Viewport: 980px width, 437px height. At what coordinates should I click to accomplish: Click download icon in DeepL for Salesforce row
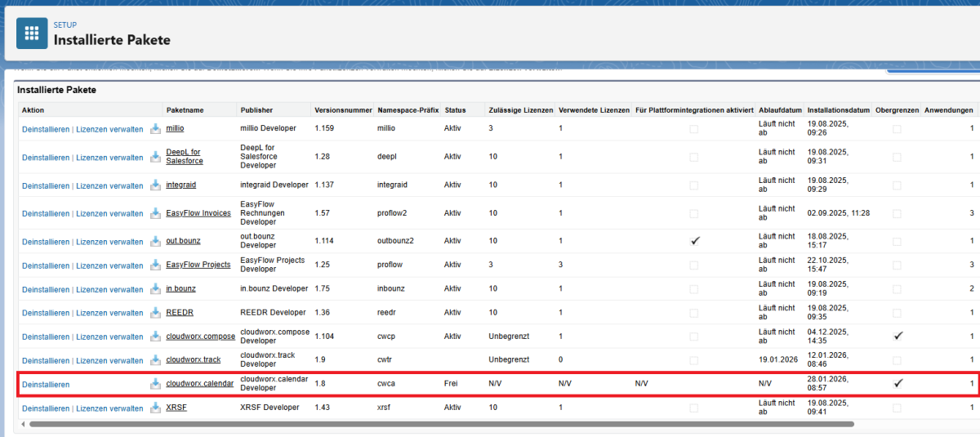point(155,157)
